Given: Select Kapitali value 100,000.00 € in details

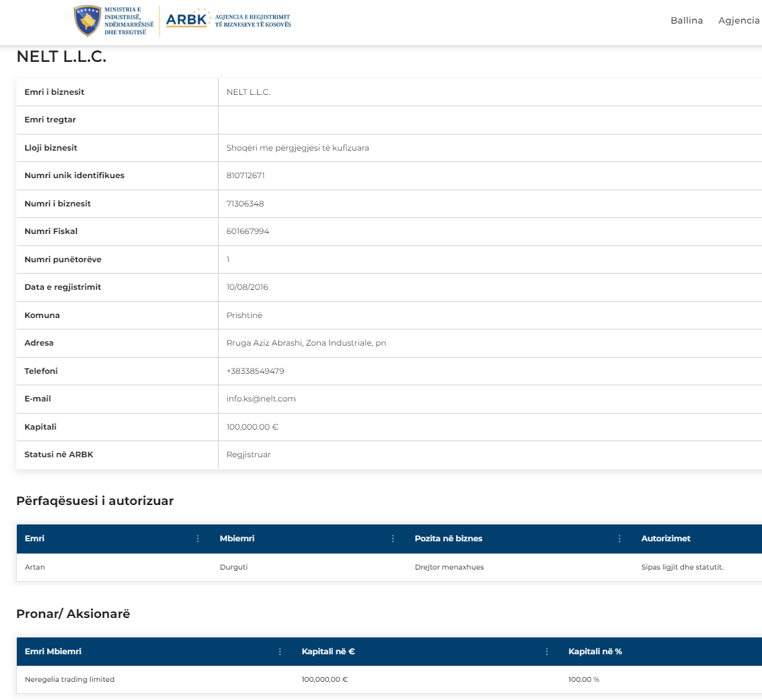Looking at the screenshot, I should coord(252,428).
